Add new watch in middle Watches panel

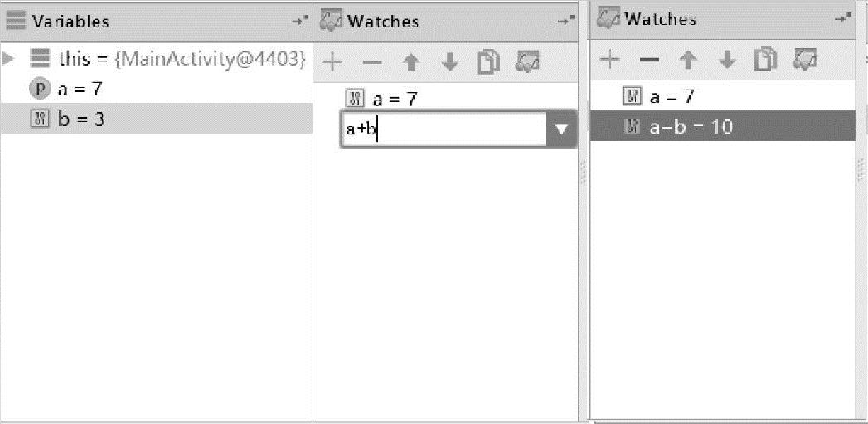(x=332, y=62)
